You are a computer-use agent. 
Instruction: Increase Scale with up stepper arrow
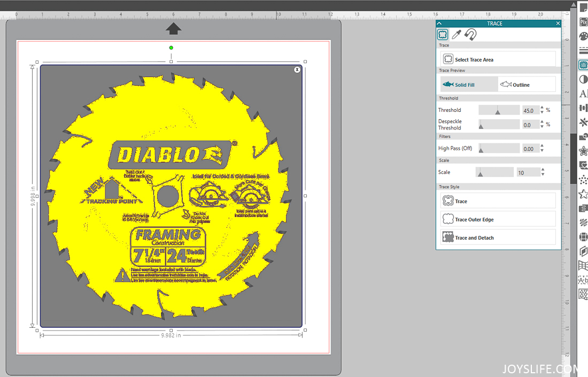543,170
